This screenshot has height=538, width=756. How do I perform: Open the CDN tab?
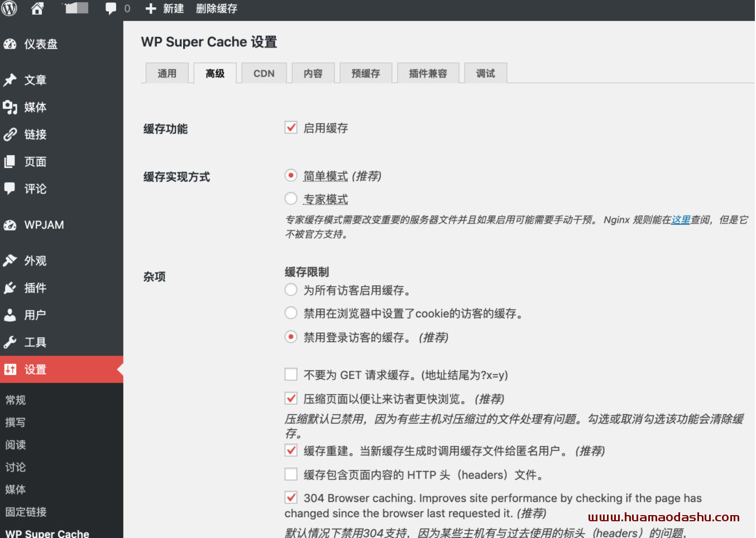pyautogui.click(x=264, y=73)
